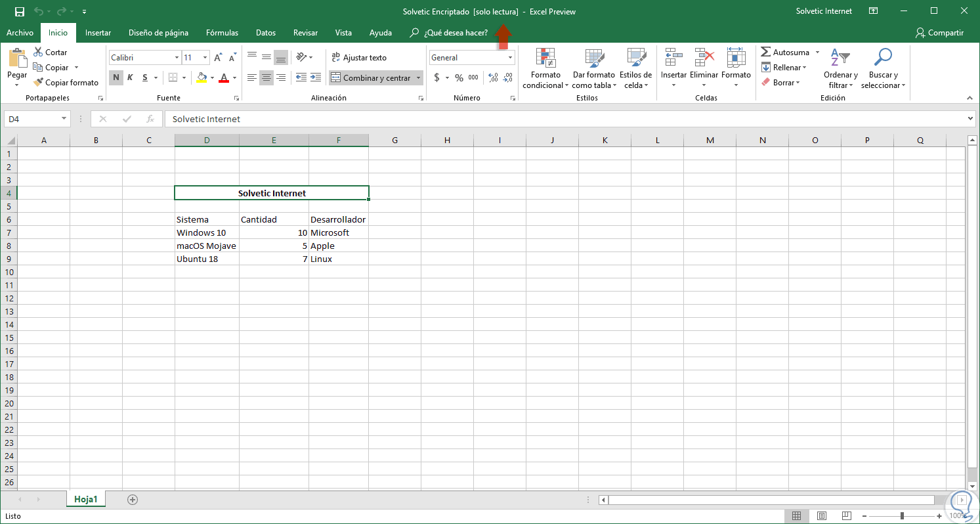Viewport: 980px width, 524px height.
Task: Switch to Normal view in status bar
Action: click(796, 515)
